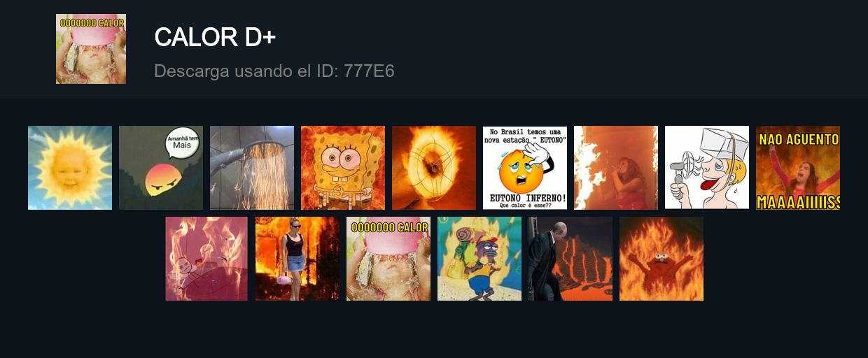
Task: Click the woman singing beside flames sticker
Action: tap(616, 168)
